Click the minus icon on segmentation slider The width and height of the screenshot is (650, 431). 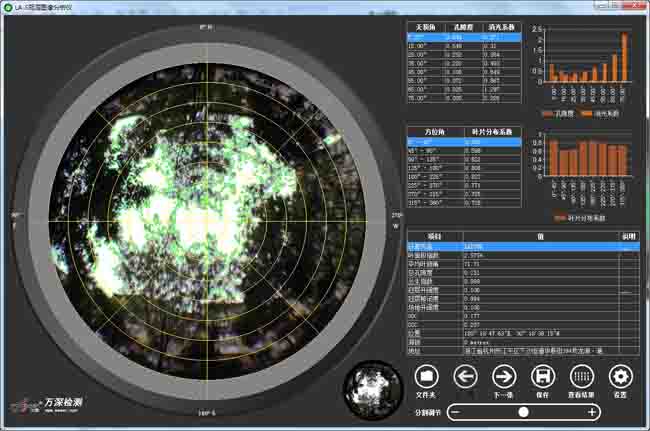pyautogui.click(x=456, y=412)
